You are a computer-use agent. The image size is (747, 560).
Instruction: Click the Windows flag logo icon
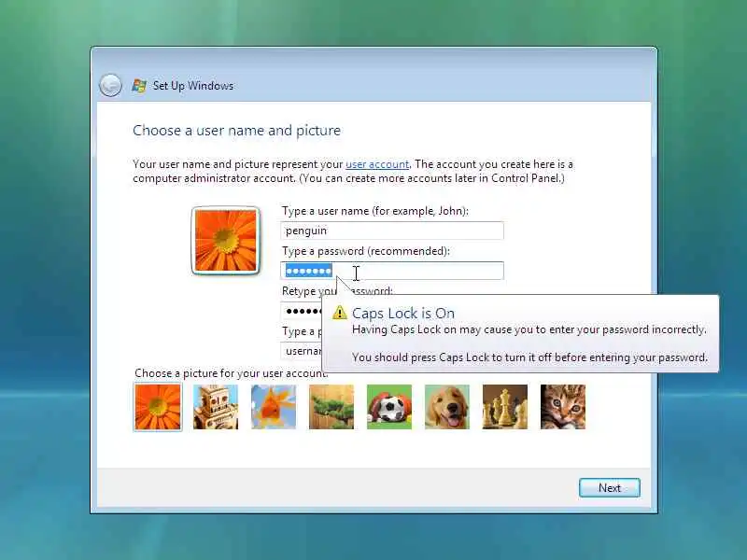click(x=139, y=86)
